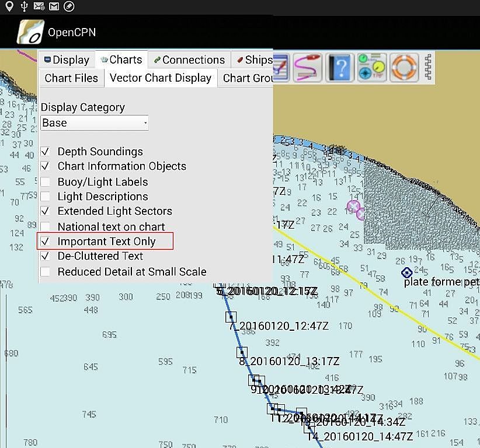Select the platform symbol near 'plate forme pet'
Image resolution: width=480 pixels, height=448 pixels.
[406, 272]
